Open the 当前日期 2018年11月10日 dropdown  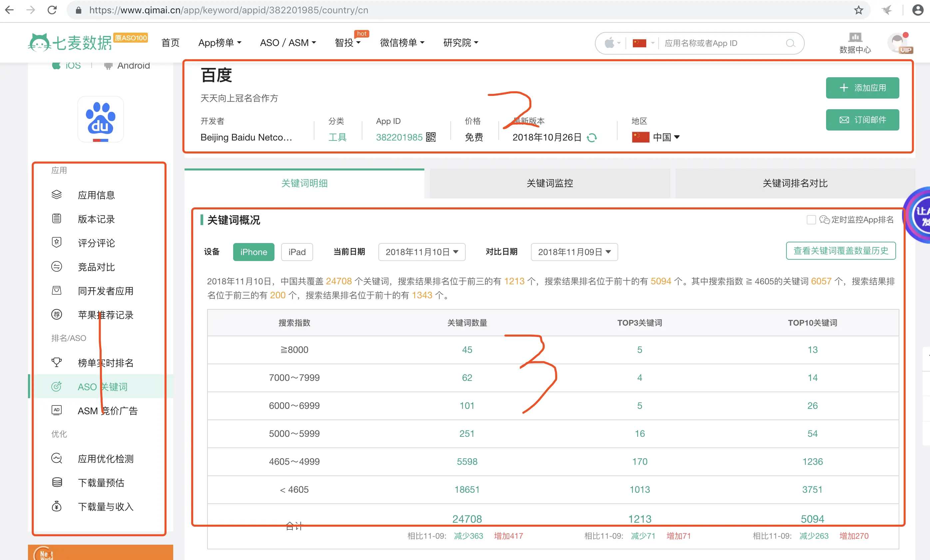(x=422, y=252)
